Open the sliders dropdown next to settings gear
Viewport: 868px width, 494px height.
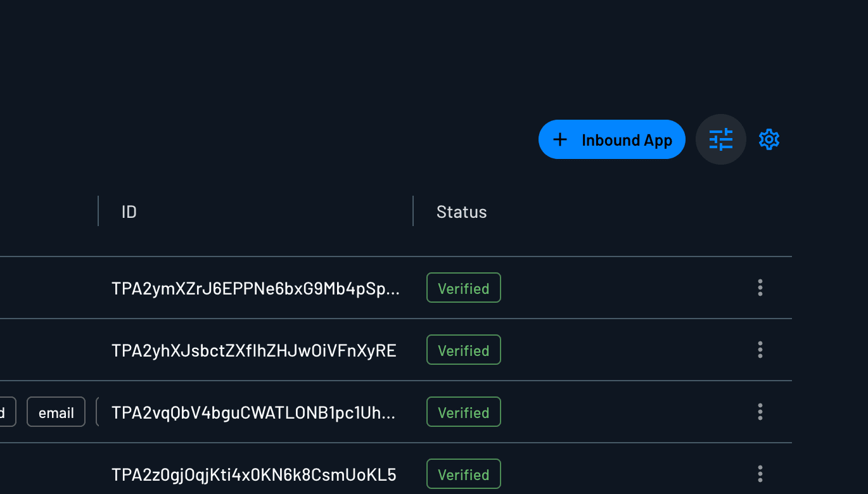pyautogui.click(x=721, y=139)
